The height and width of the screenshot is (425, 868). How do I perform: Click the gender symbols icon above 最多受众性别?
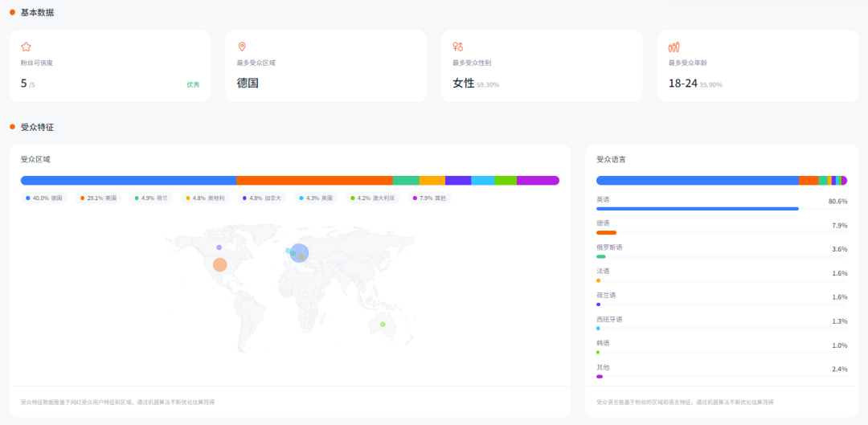[457, 47]
